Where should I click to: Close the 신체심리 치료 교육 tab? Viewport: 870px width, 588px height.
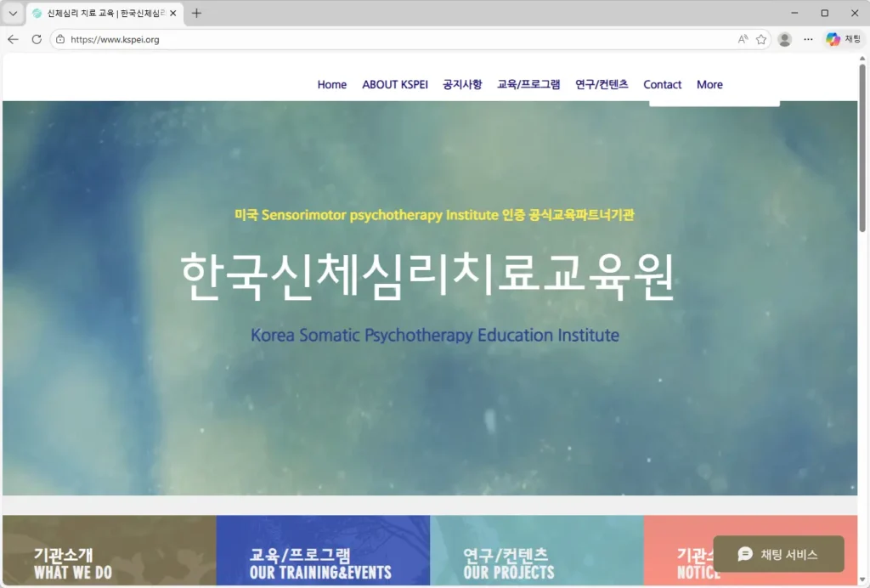pos(174,13)
